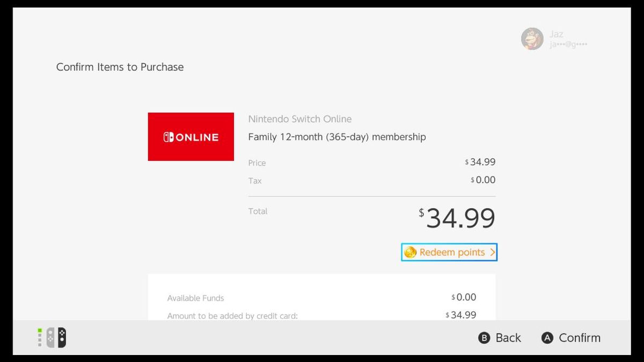Open the Redeem points option
644x362 pixels.
point(449,252)
